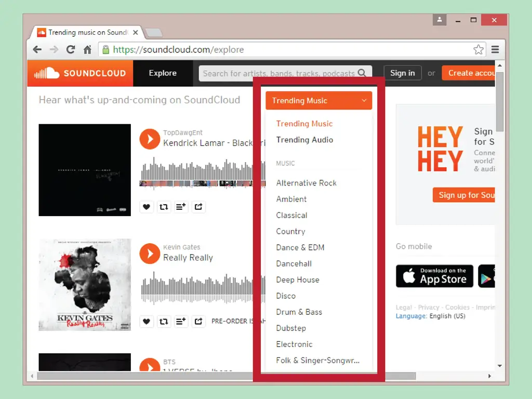Open the Privacy link
Viewport: 532px width, 399px height.
tap(429, 307)
